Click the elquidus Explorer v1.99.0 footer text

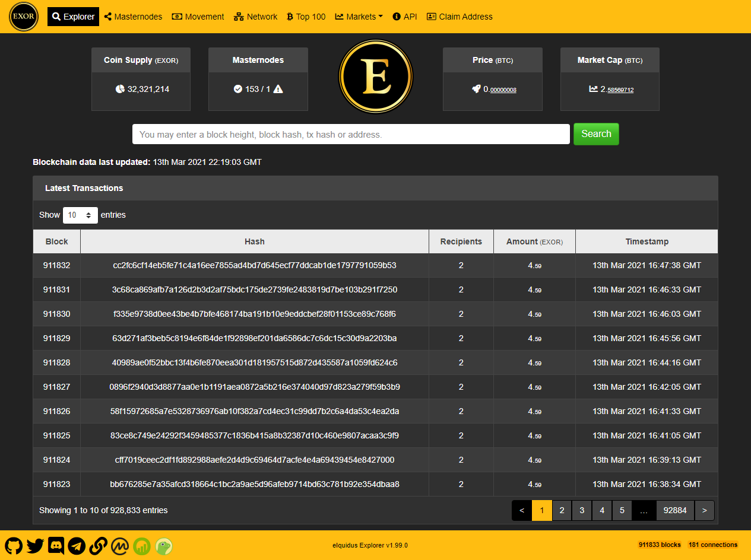pos(370,545)
